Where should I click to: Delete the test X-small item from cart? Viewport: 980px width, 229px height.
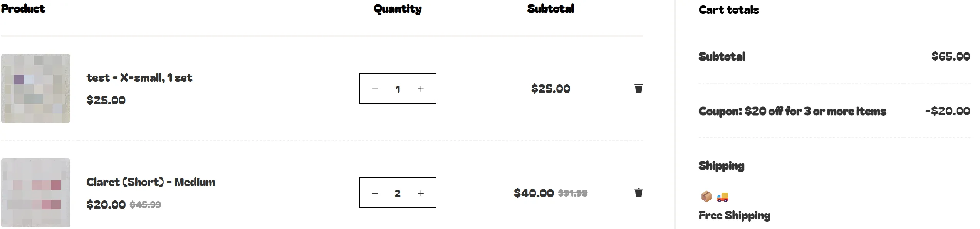point(638,88)
